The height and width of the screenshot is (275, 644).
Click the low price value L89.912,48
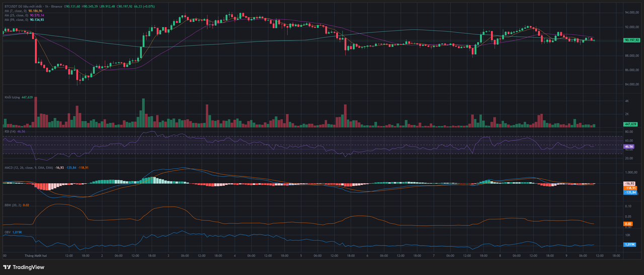click(107, 6)
